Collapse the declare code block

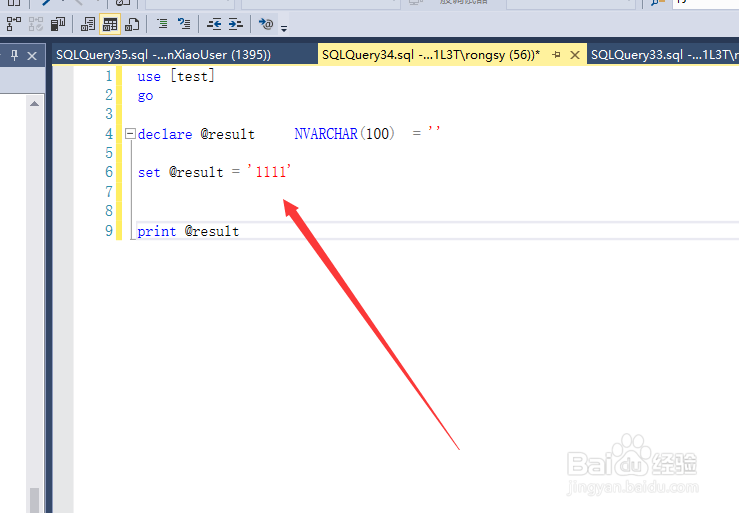pos(130,134)
